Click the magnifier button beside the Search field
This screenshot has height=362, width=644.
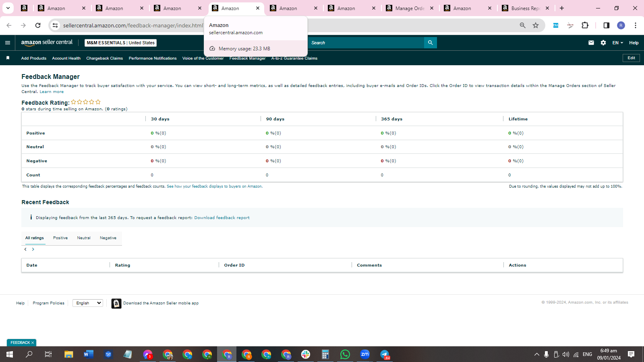[x=430, y=43]
